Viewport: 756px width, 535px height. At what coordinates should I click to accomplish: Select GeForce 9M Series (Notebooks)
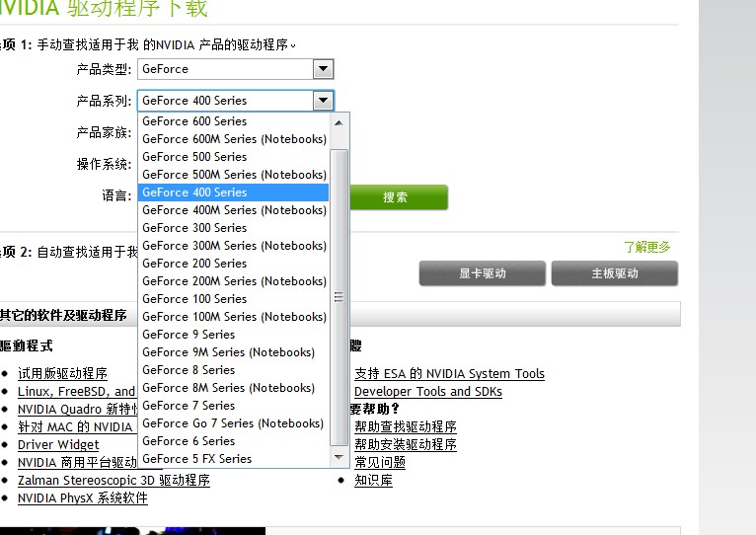[x=233, y=352]
